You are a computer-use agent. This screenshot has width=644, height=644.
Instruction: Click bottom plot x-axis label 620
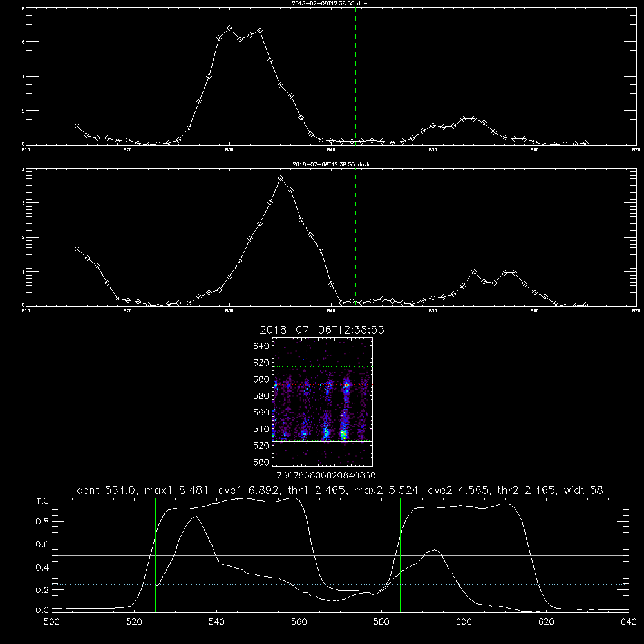(x=546, y=622)
